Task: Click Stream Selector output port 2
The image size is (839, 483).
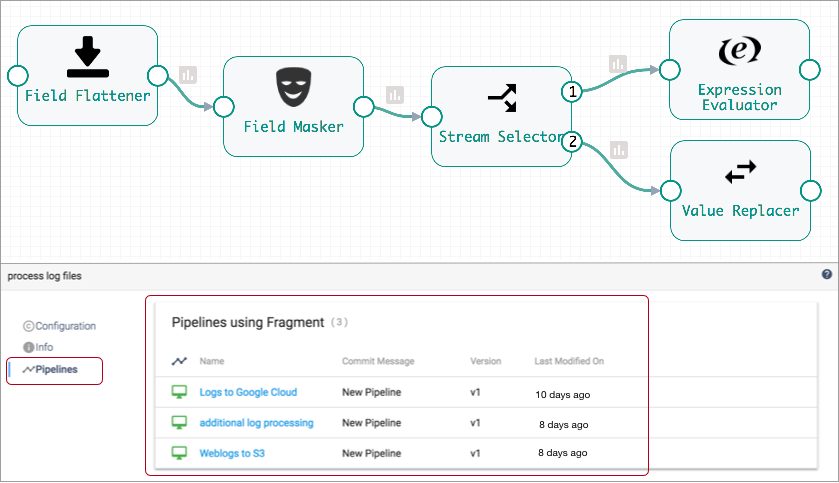Action: (572, 141)
